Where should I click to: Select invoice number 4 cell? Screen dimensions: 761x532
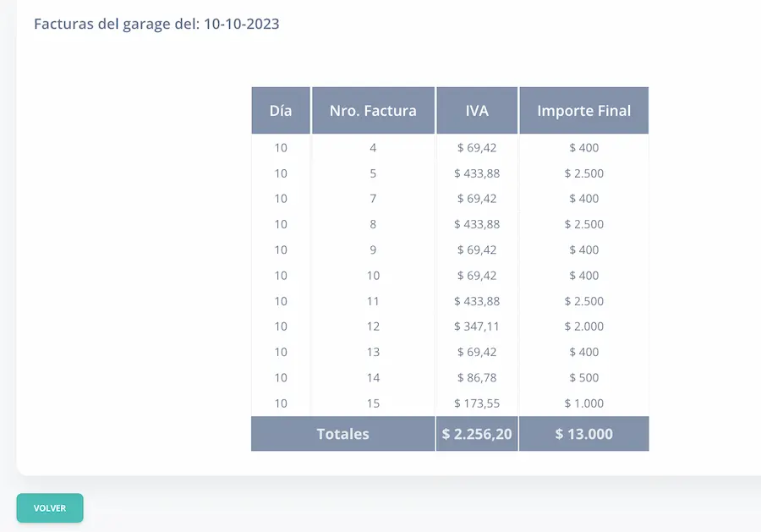pyautogui.click(x=373, y=148)
